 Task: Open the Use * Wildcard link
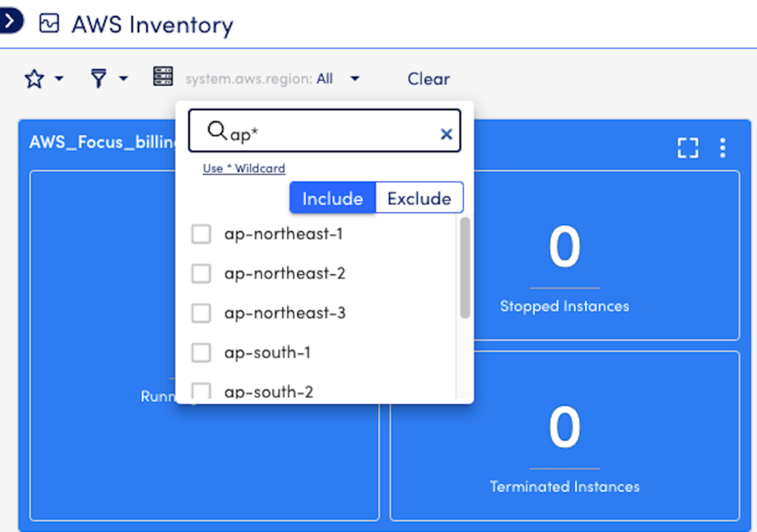(x=244, y=168)
